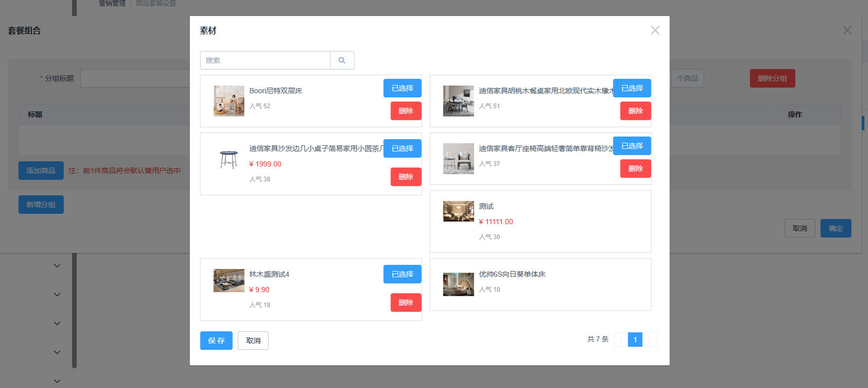This screenshot has height=388, width=868.
Task: Click 取消 in the 素材 dialog
Action: pos(253,341)
